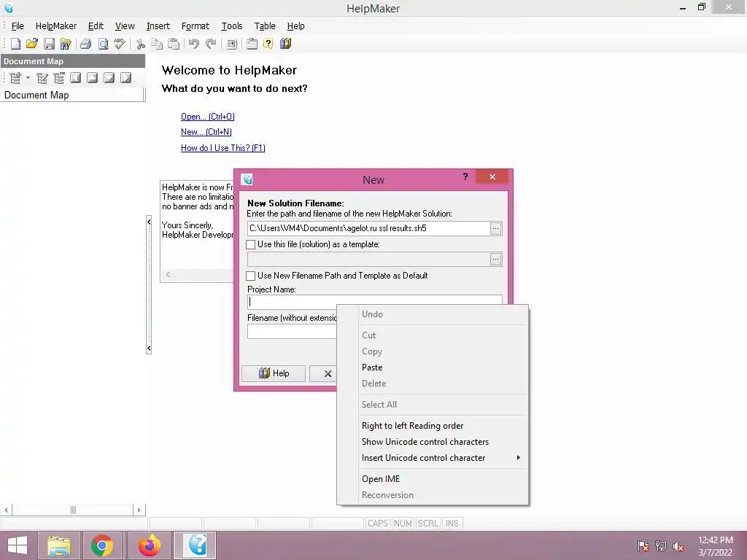The width and height of the screenshot is (747, 560).
Task: Click the move topic right arrow icon
Action: point(125,77)
